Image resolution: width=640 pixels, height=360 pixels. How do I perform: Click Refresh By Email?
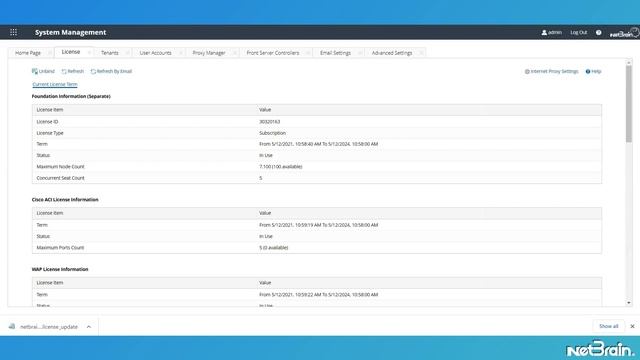111,71
